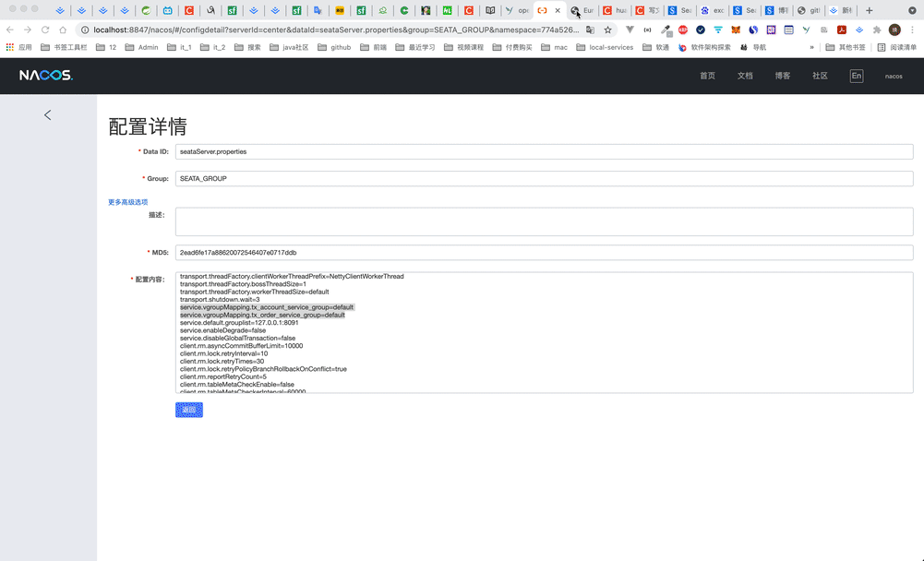Open 博客 in Nacos header
The width and height of the screenshot is (924, 561).
coord(783,76)
